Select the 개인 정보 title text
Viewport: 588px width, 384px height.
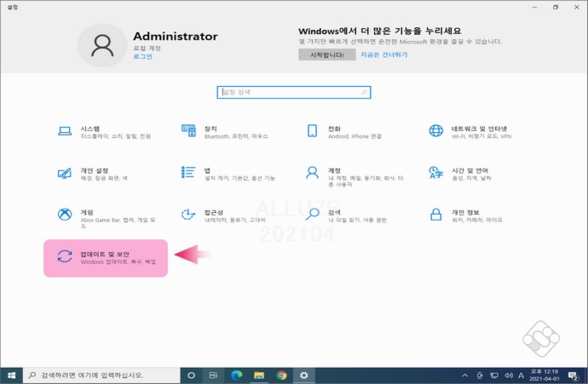point(465,212)
